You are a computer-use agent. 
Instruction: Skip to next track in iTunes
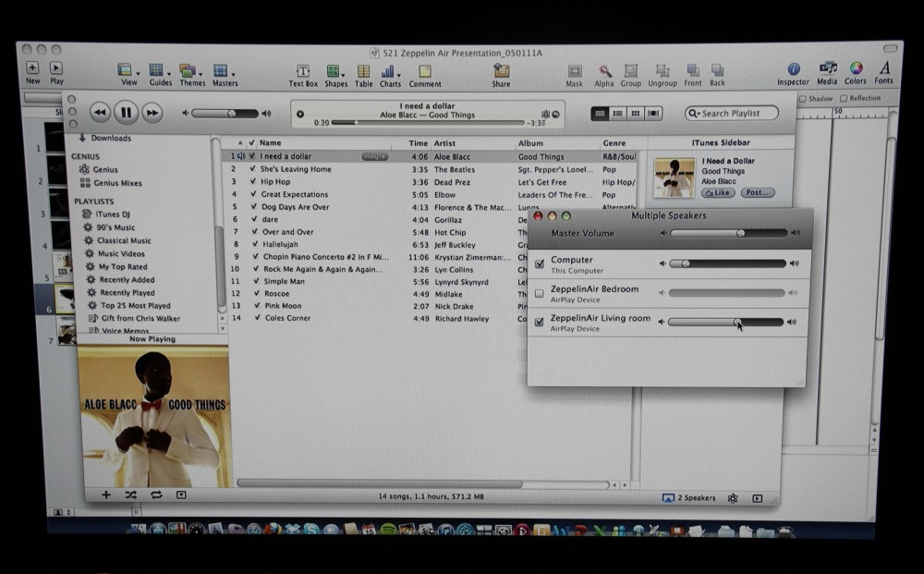point(152,113)
